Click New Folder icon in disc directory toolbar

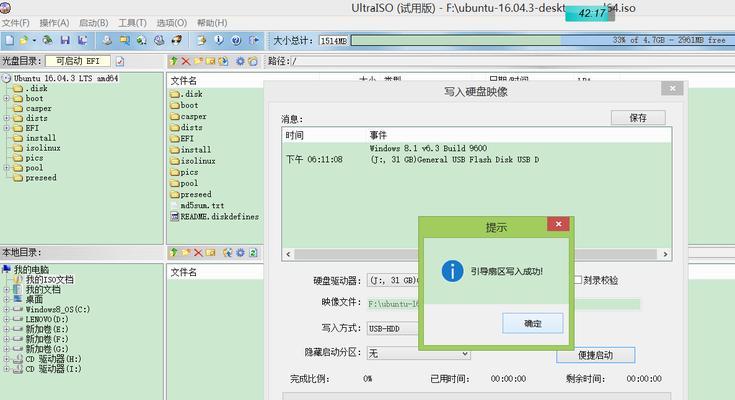(198, 61)
